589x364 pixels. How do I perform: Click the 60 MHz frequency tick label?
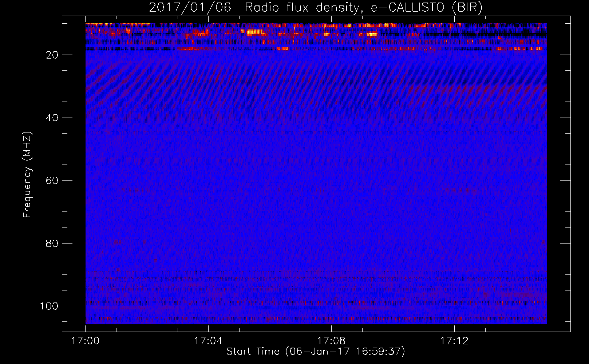(x=52, y=181)
